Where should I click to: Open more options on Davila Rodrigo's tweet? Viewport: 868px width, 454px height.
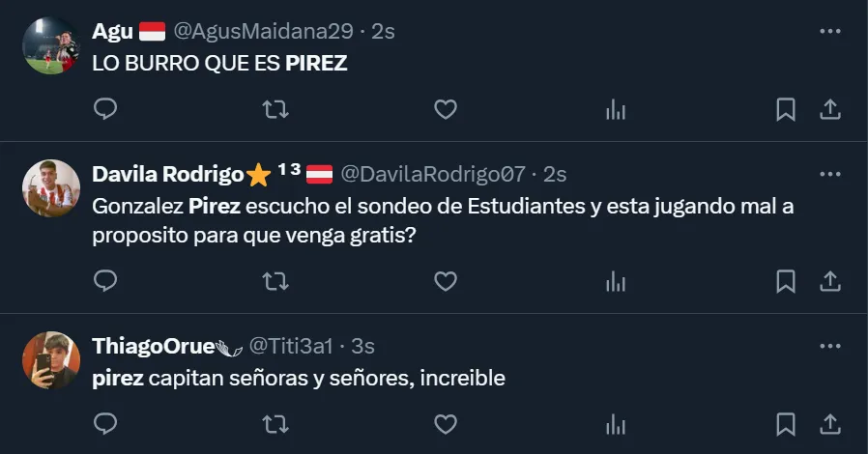[829, 174]
